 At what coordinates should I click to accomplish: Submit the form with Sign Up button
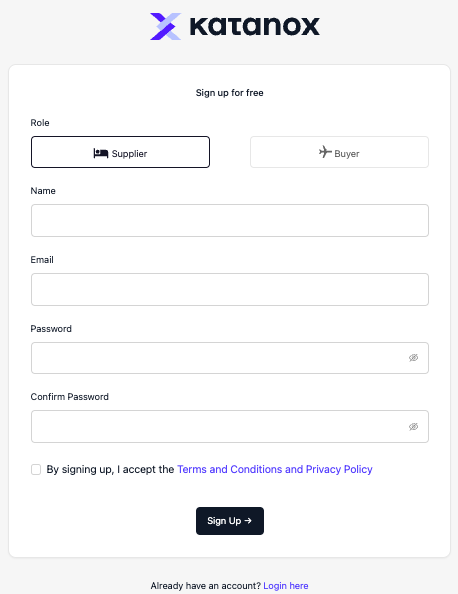(230, 521)
